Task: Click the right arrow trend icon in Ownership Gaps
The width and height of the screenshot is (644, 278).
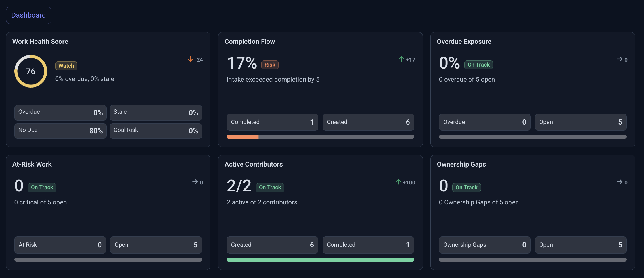Action: pos(620,182)
